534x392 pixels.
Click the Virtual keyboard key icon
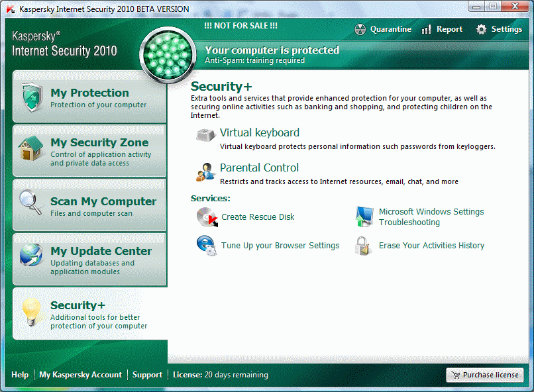pos(206,135)
